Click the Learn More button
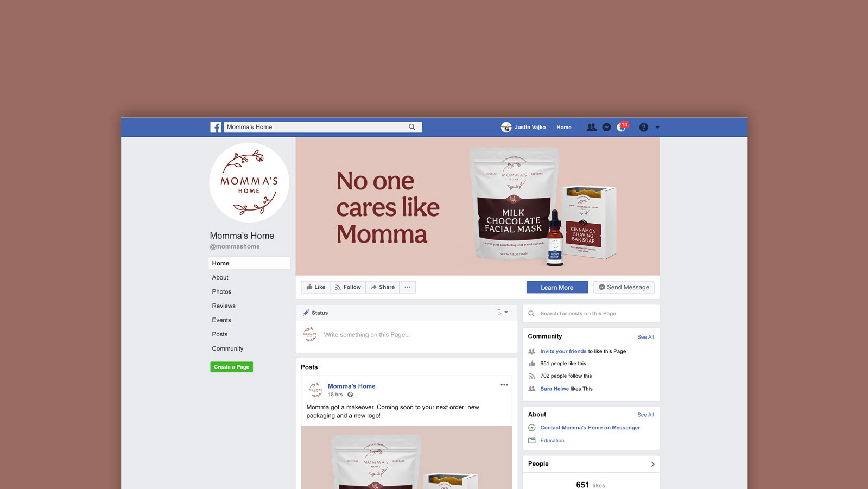This screenshot has width=868, height=489. pos(557,287)
